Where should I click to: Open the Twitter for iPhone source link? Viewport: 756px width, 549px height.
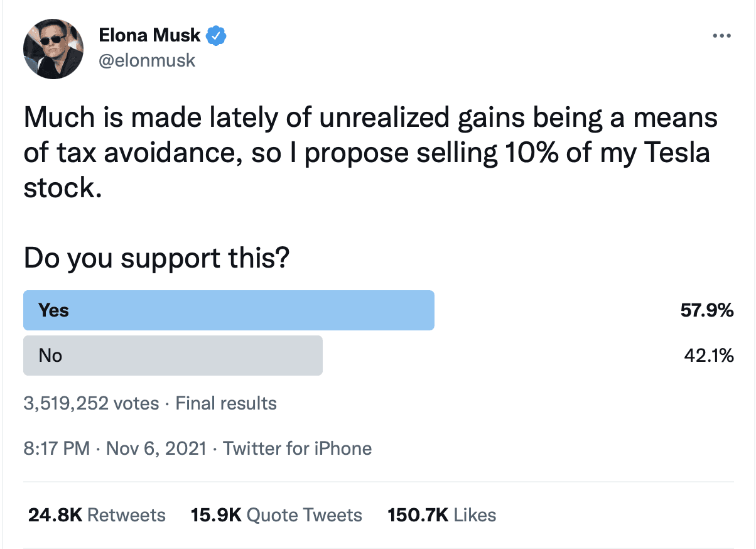(298, 448)
